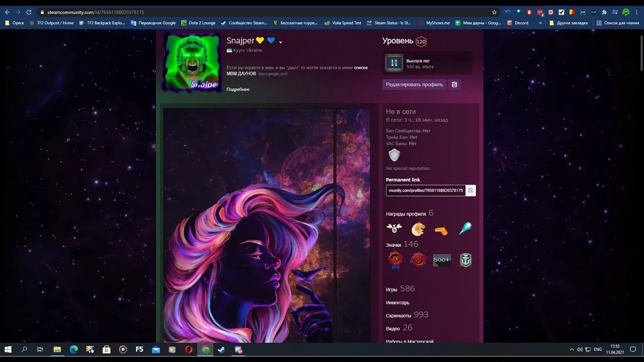Click the Подробнее link
Viewport: 644px width, 362px height.
coord(238,89)
